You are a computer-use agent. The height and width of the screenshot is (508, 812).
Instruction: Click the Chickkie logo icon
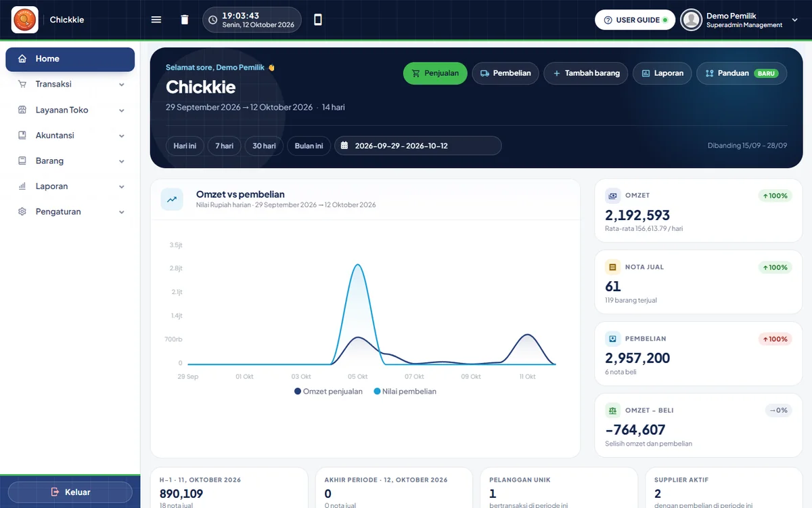tap(25, 20)
